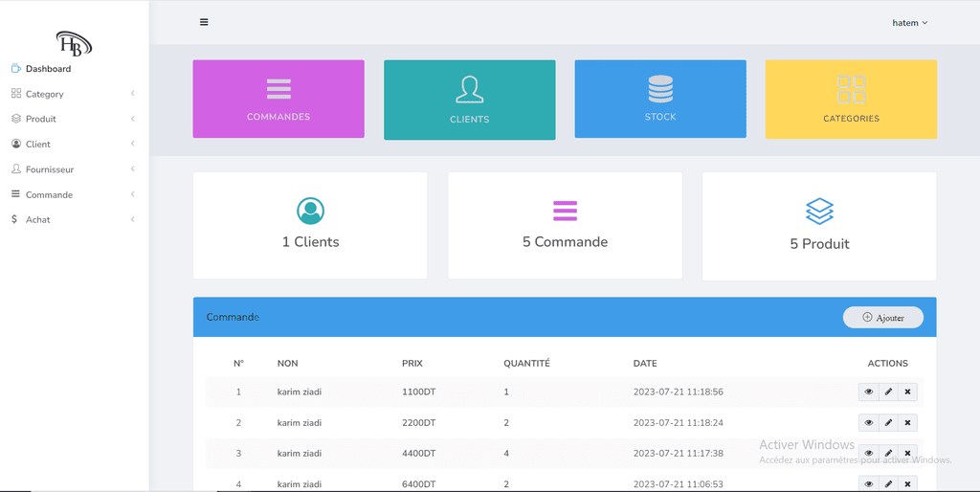Viewport: 980px width, 492px height.
Task: Open the yellow CATEGORIES tile
Action: tap(851, 100)
